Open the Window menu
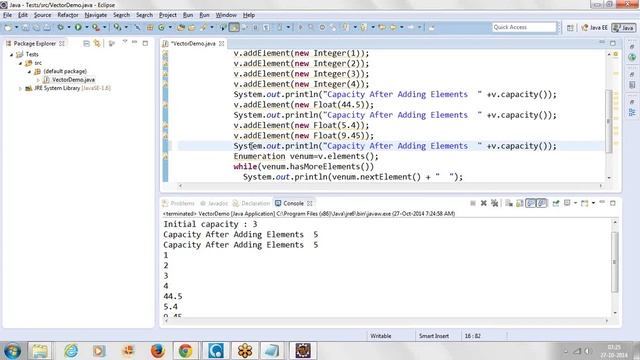Screen dimensions: 640x360 tap(226, 15)
